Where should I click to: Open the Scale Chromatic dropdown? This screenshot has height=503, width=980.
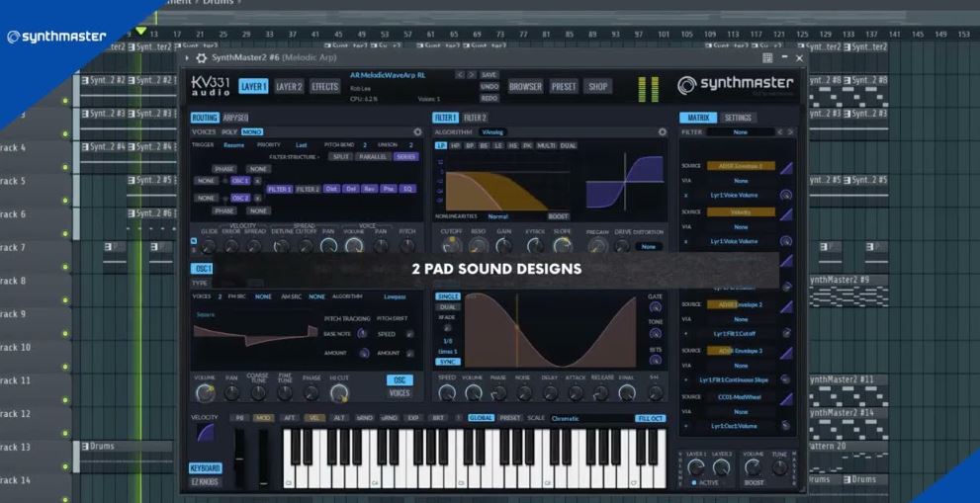click(x=590, y=418)
